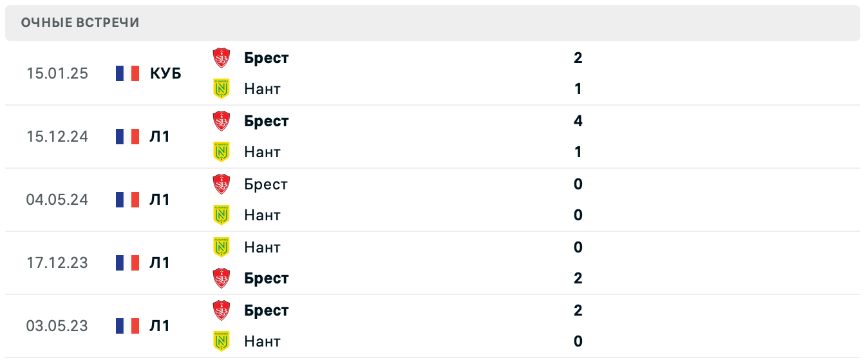The width and height of the screenshot is (868, 362).
Task: Open Л1 league label for 15.12.24
Action: (x=160, y=137)
